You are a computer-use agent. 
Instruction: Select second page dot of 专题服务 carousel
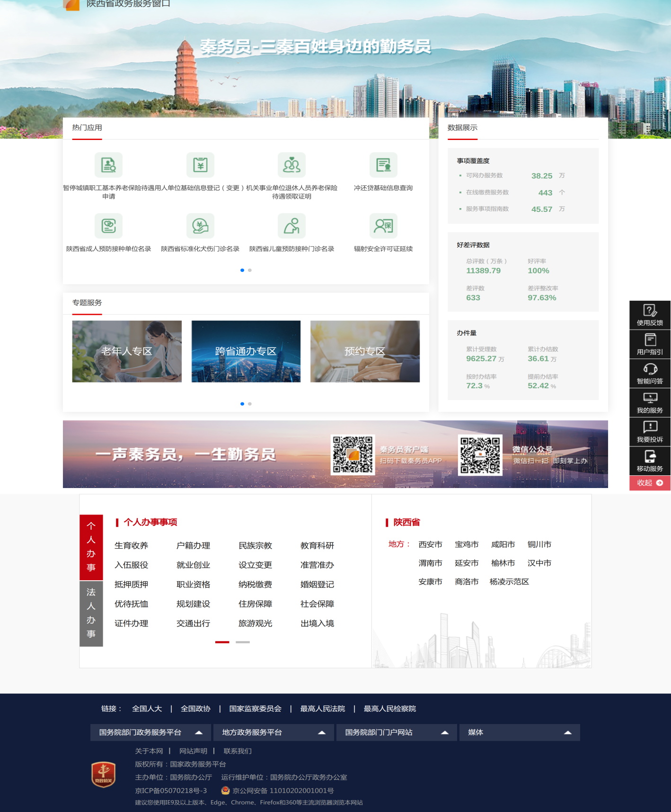pos(250,404)
